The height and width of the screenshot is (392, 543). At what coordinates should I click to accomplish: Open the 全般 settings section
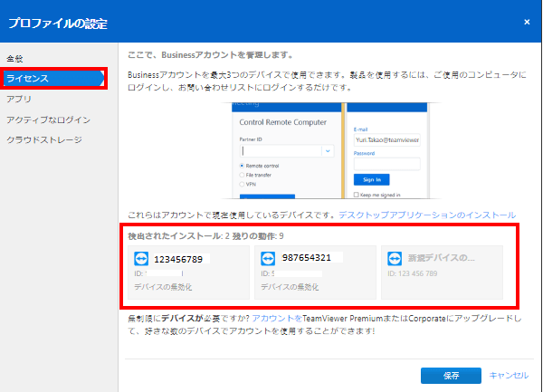point(14,59)
